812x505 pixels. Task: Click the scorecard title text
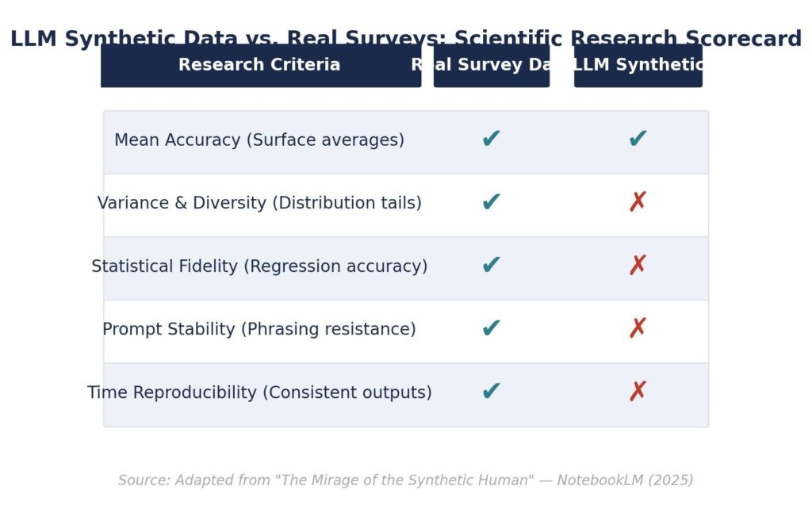coord(406,39)
